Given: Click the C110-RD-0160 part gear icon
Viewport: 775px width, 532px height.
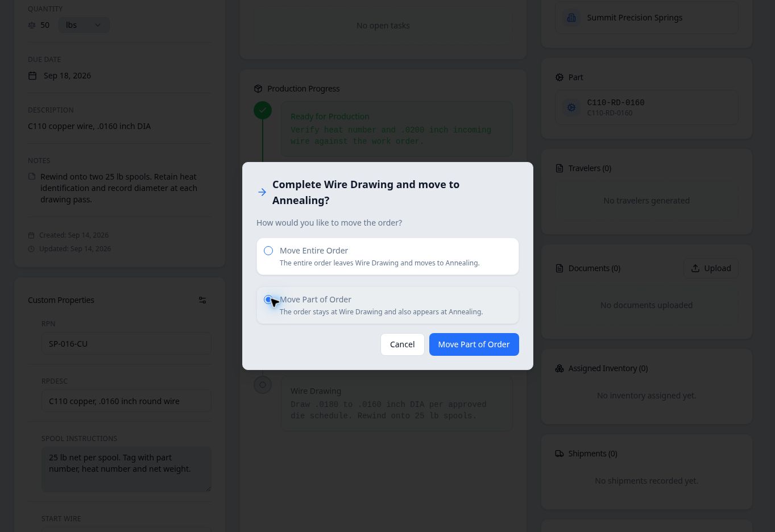Looking at the screenshot, I should click(571, 107).
